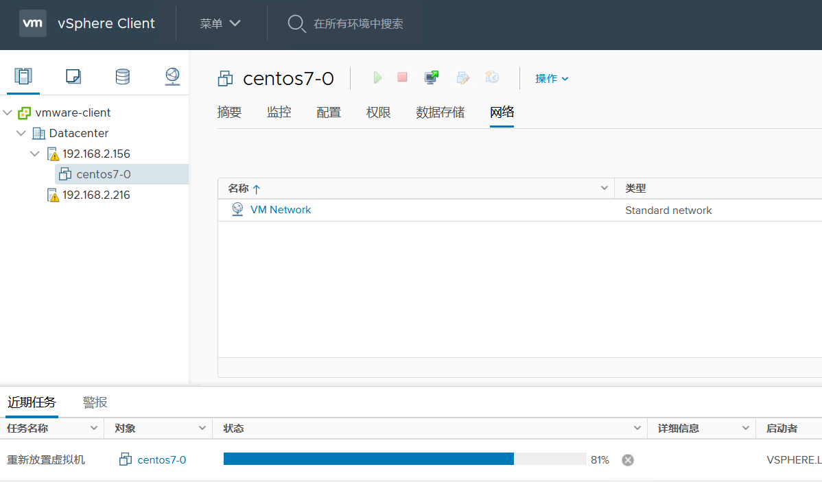Image resolution: width=822 pixels, height=504 pixels.
Task: Open the Storage view icon
Action: pyautogui.click(x=123, y=77)
